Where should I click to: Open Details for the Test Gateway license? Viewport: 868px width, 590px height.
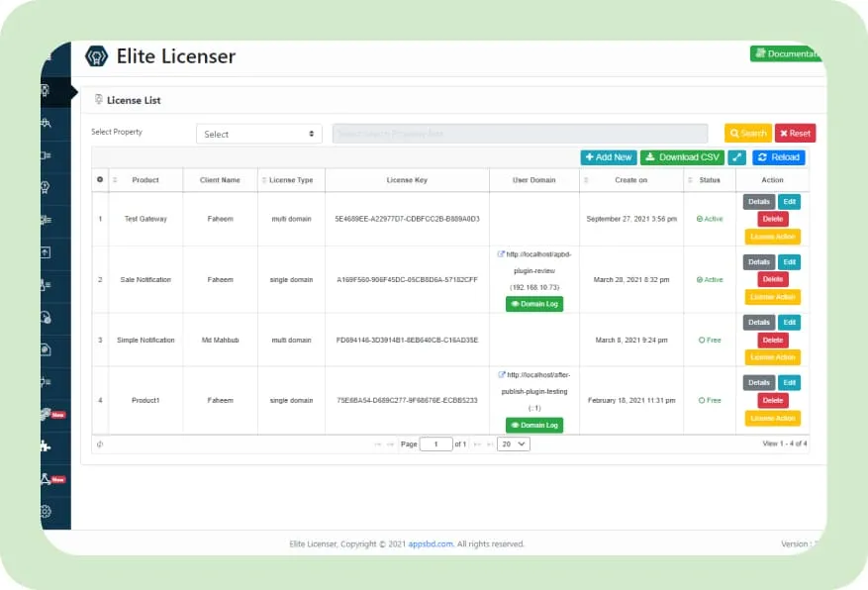pyautogui.click(x=759, y=202)
